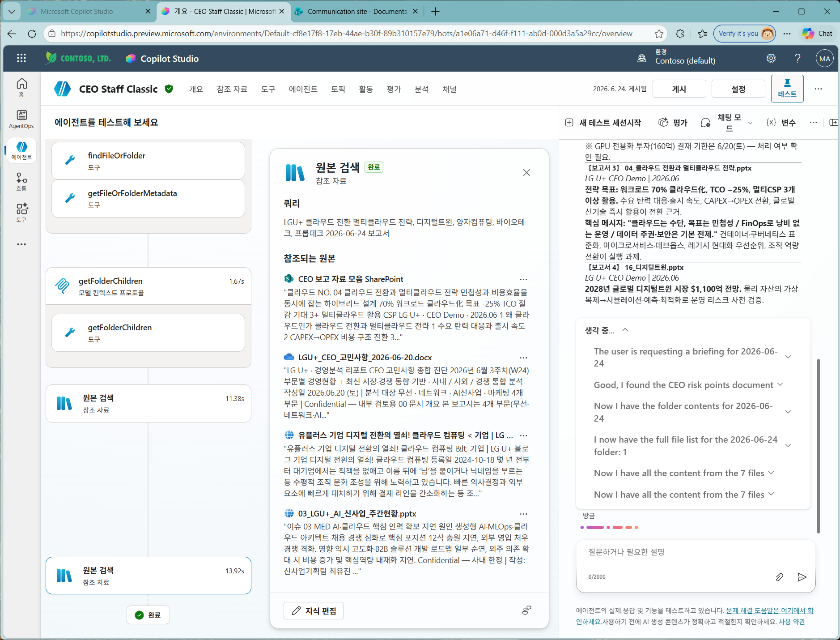Expand 'The user is requesting a briefing' thought
Image resolution: width=840 pixels, height=640 pixels.
click(788, 357)
